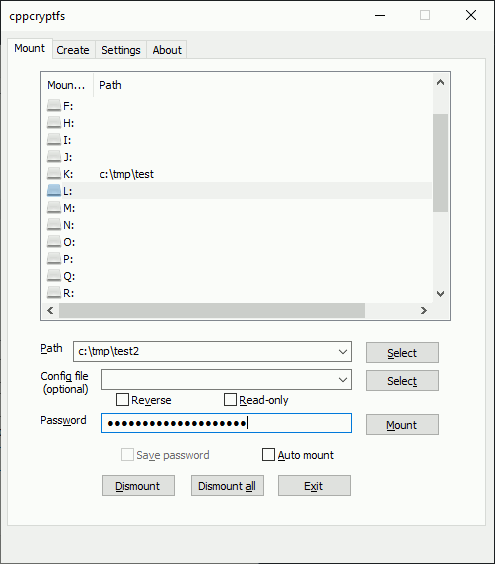Click the Mount button
This screenshot has width=495, height=564.
click(402, 424)
